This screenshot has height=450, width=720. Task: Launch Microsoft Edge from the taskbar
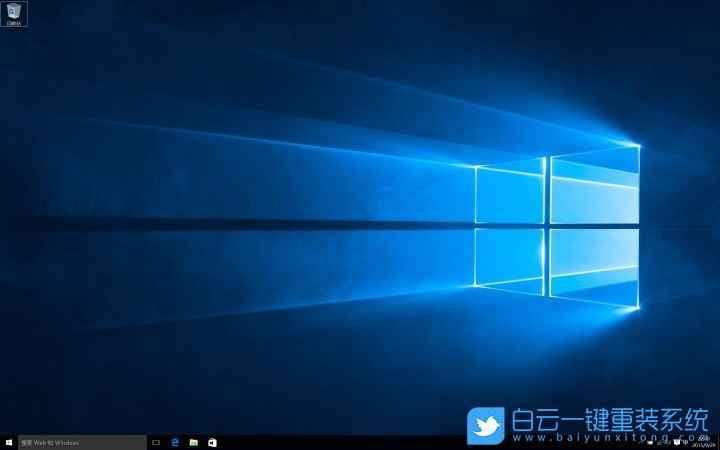point(175,442)
